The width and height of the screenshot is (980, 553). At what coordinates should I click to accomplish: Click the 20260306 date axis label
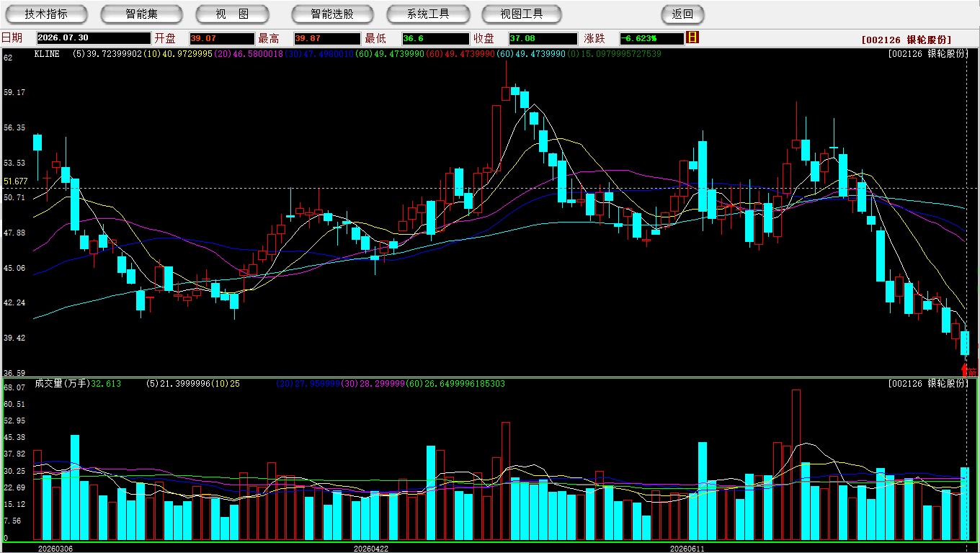tap(55, 548)
